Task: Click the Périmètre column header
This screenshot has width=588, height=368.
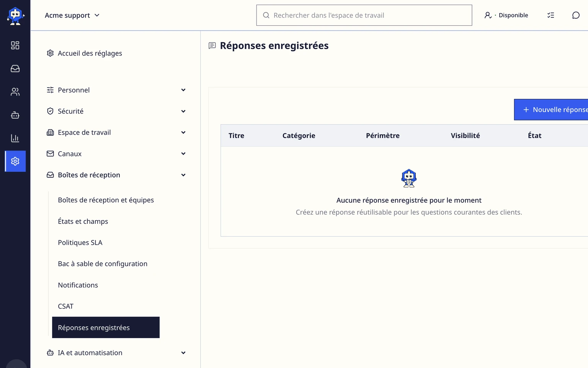Action: click(x=383, y=136)
